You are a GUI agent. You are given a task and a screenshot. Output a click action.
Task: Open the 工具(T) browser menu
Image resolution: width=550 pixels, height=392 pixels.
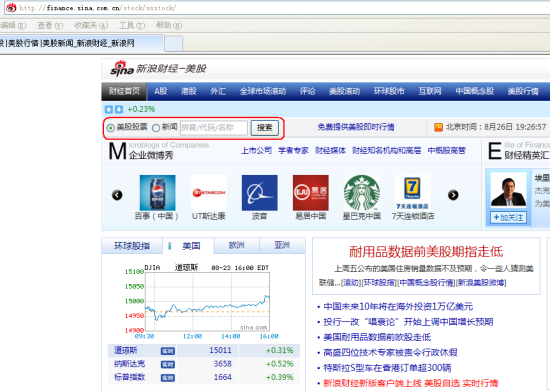[x=132, y=25]
